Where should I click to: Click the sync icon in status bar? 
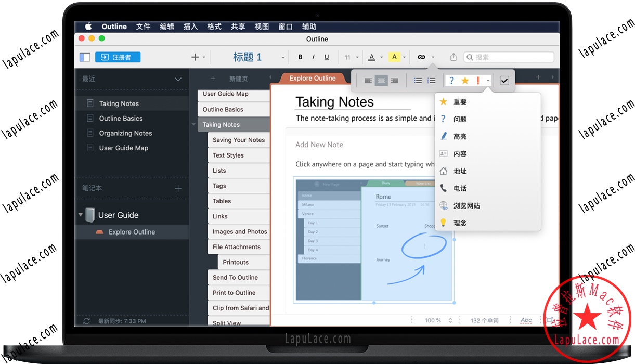86,321
